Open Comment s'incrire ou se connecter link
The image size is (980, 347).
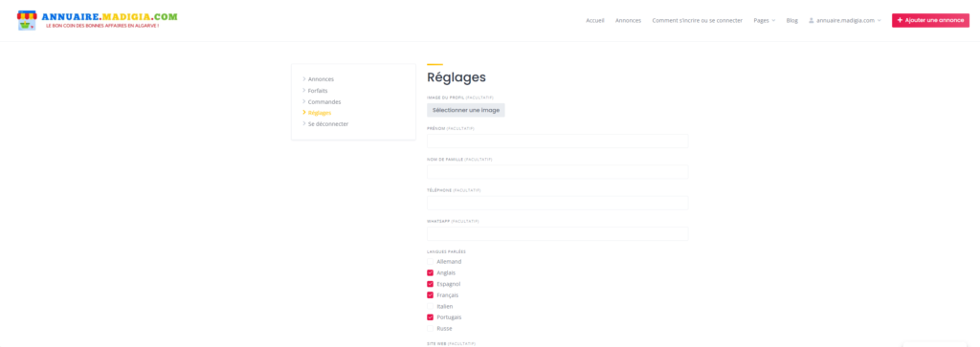(697, 21)
